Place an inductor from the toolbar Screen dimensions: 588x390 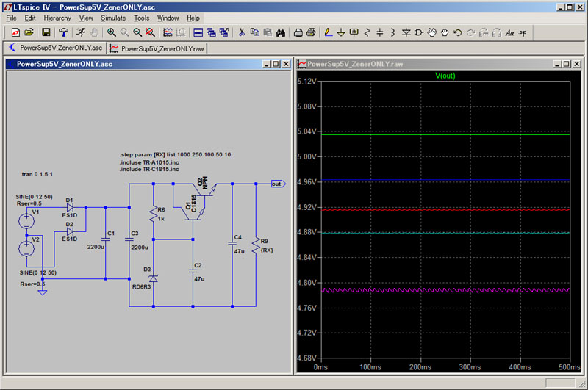[392, 32]
